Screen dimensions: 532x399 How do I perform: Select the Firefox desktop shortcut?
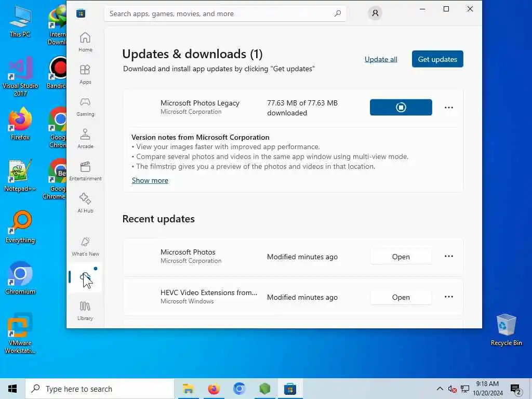point(20,124)
